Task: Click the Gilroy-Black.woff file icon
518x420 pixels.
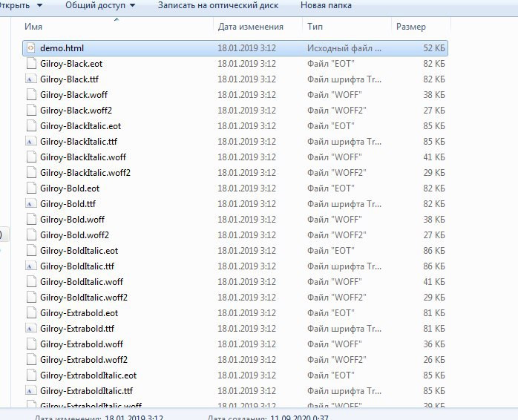Action: pos(31,95)
